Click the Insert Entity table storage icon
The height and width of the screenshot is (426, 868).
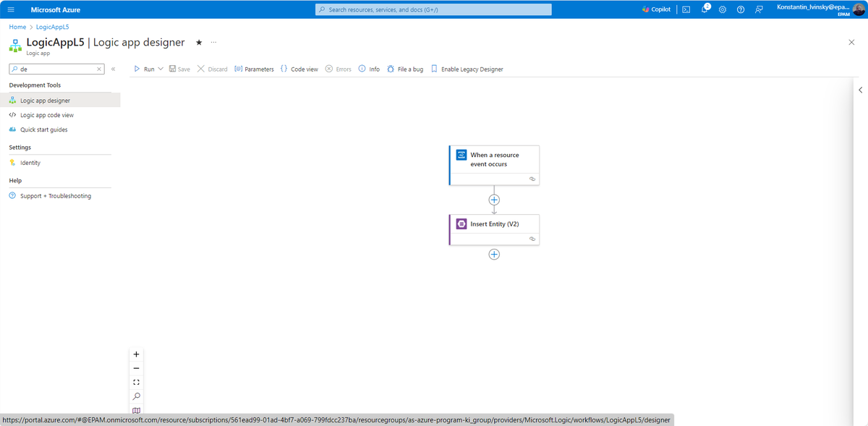[461, 223]
